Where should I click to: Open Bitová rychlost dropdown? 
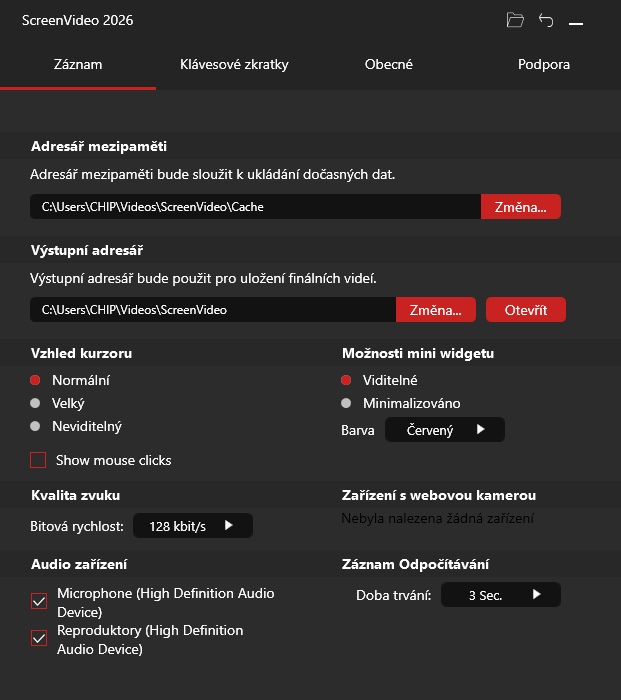pos(193,526)
